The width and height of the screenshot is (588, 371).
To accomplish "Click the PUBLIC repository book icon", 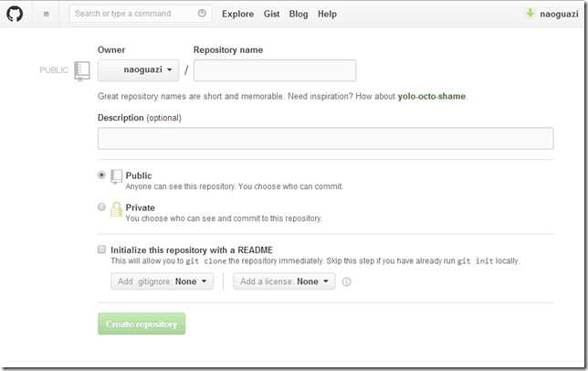I will click(x=82, y=70).
